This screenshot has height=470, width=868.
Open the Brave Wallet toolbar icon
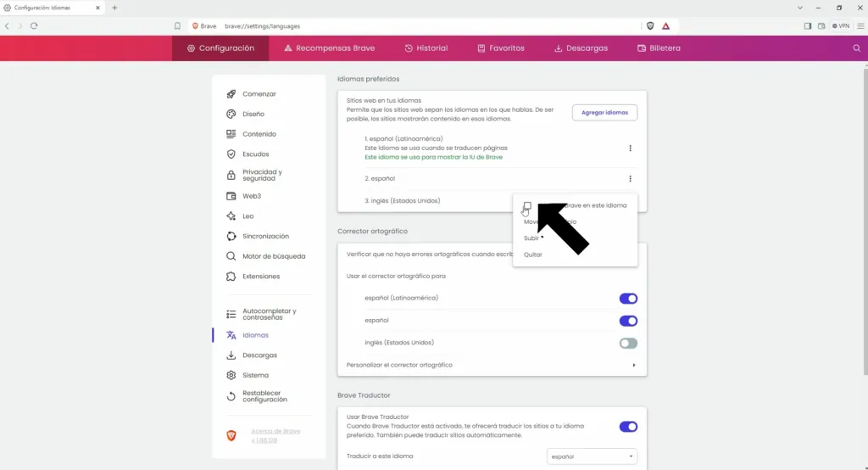pos(821,26)
